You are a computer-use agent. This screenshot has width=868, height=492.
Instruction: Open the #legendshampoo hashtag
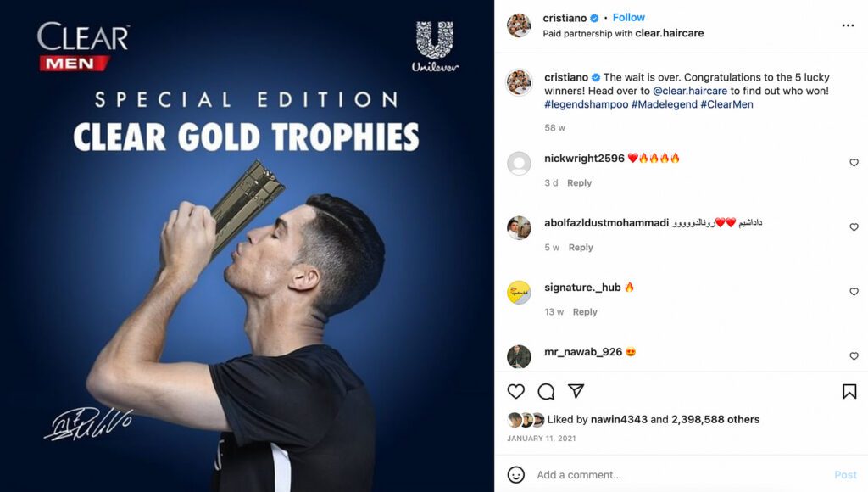587,104
